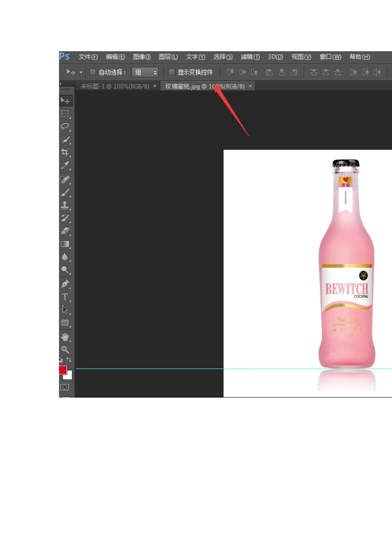Select the History Brush tool
The width and height of the screenshot is (392, 555).
pyautogui.click(x=65, y=218)
